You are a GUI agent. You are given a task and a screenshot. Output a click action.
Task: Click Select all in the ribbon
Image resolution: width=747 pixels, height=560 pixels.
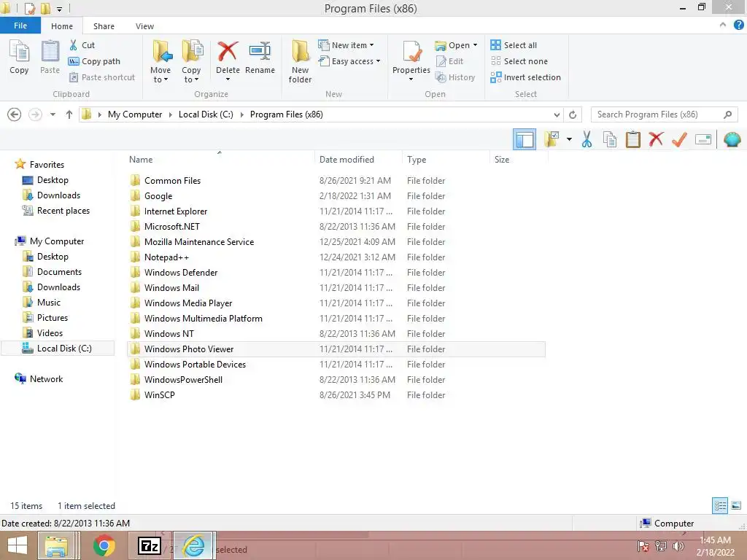[x=514, y=45]
